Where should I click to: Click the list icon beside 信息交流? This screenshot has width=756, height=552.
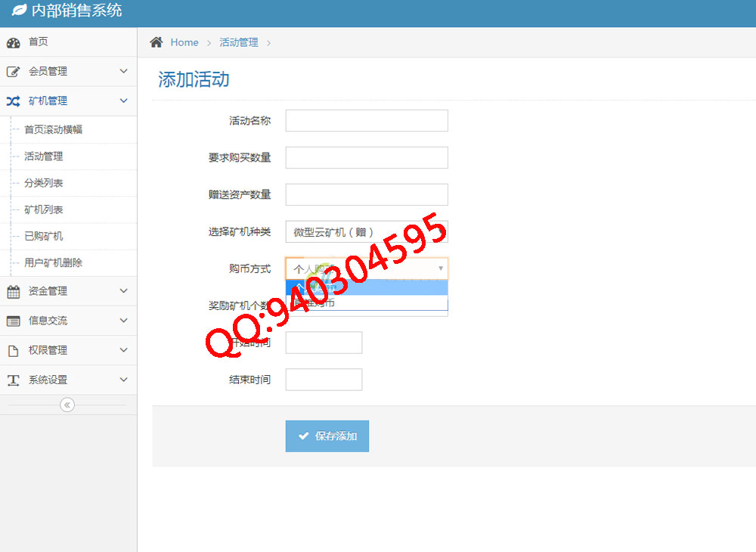point(14,321)
